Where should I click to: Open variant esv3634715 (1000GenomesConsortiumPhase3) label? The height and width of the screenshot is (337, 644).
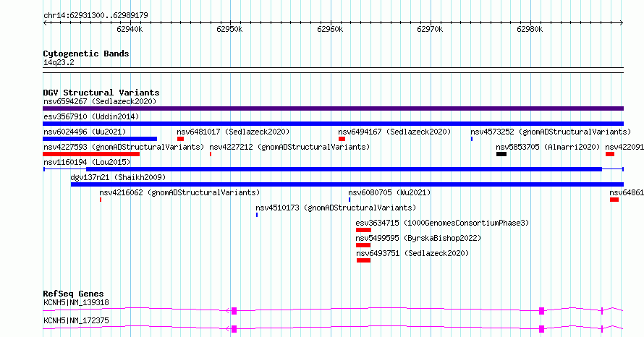pos(442,223)
